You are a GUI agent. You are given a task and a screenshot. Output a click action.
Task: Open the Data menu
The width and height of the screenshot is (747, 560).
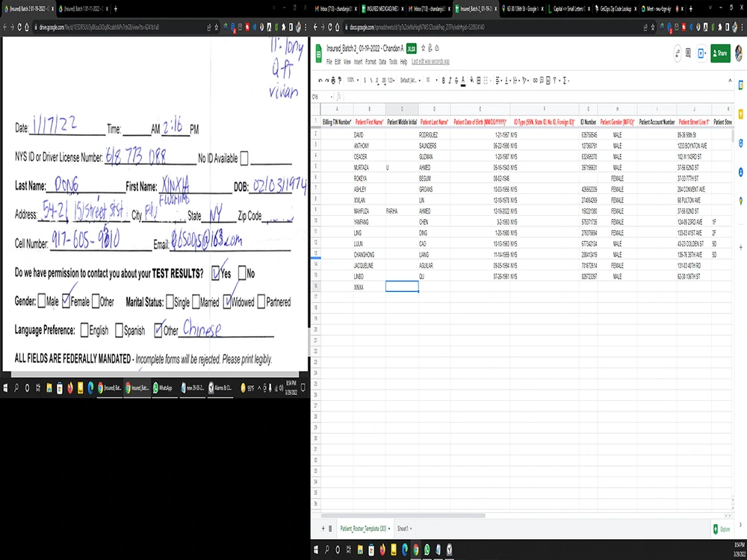point(382,62)
